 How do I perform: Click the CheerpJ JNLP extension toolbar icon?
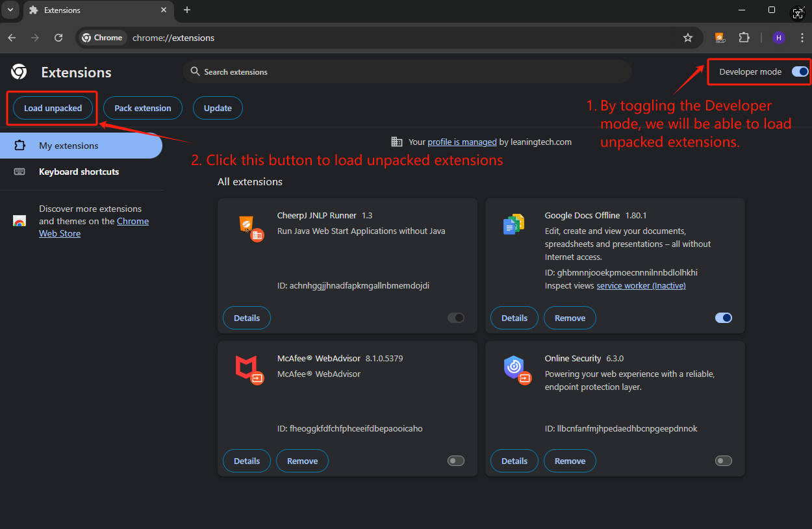point(719,38)
